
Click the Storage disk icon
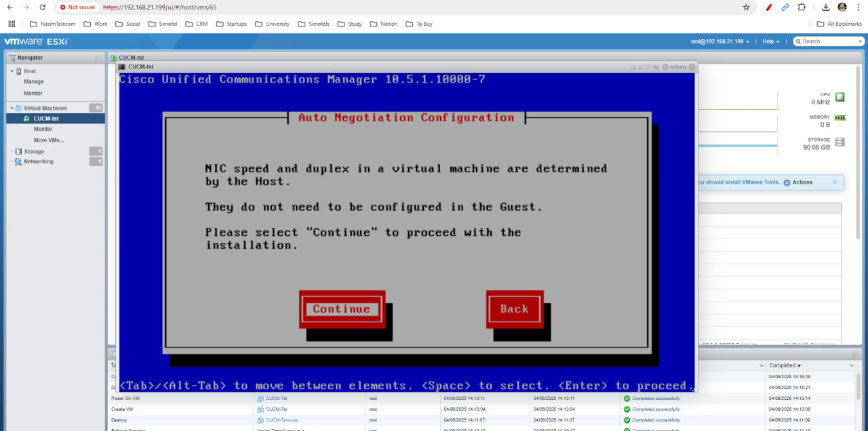coord(840,142)
